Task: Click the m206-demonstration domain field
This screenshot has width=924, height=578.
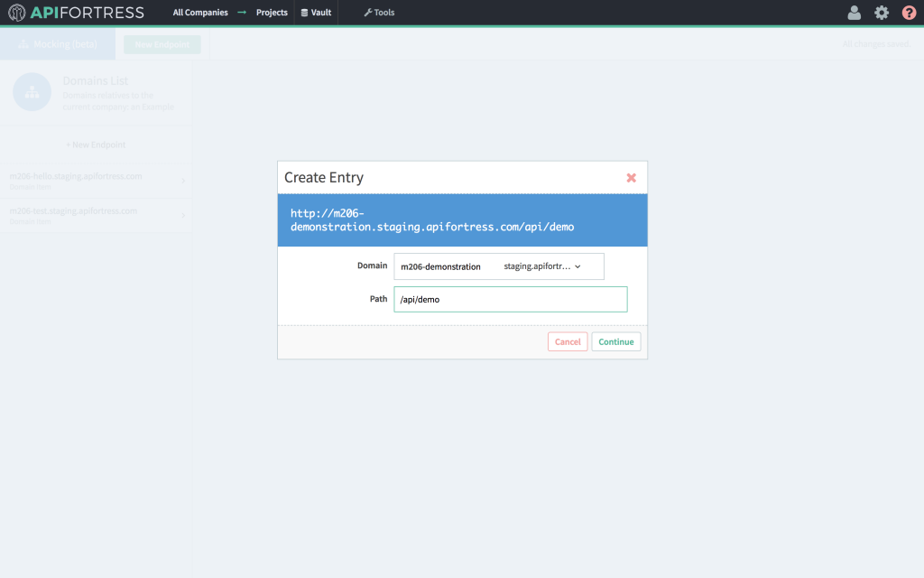Action: tap(442, 266)
